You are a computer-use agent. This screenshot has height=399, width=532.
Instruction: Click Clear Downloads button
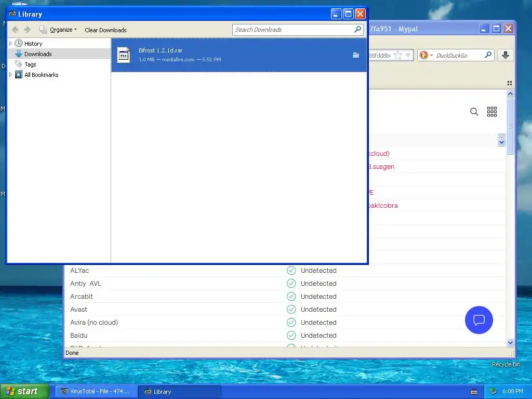pos(105,30)
